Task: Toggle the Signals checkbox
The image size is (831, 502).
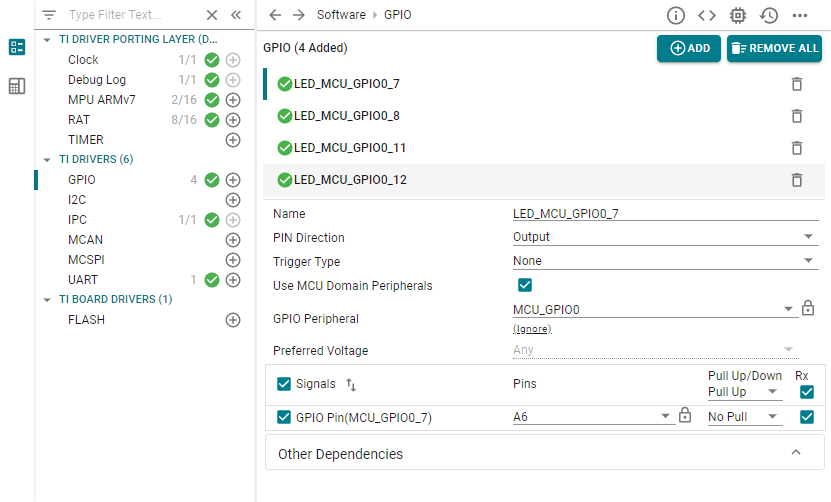Action: (283, 384)
